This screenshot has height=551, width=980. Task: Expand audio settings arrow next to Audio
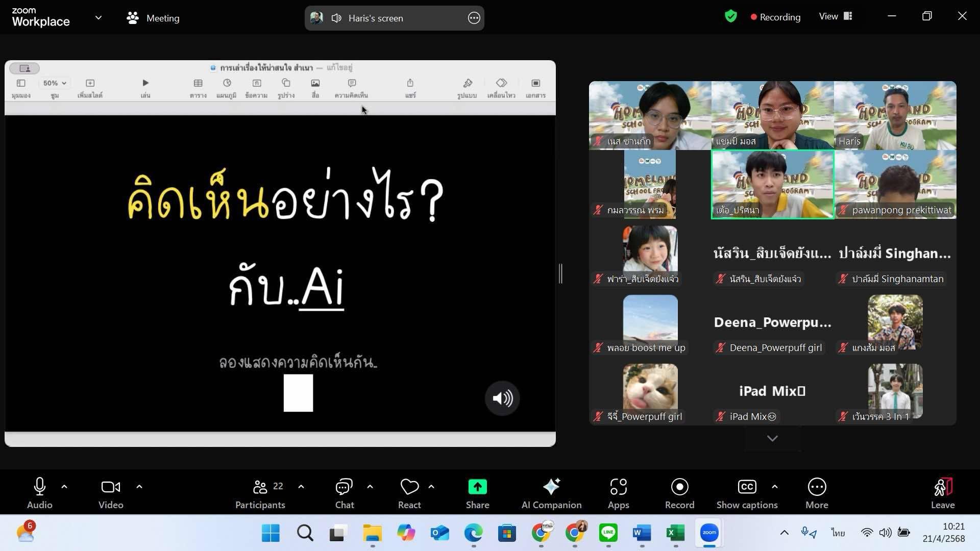64,487
